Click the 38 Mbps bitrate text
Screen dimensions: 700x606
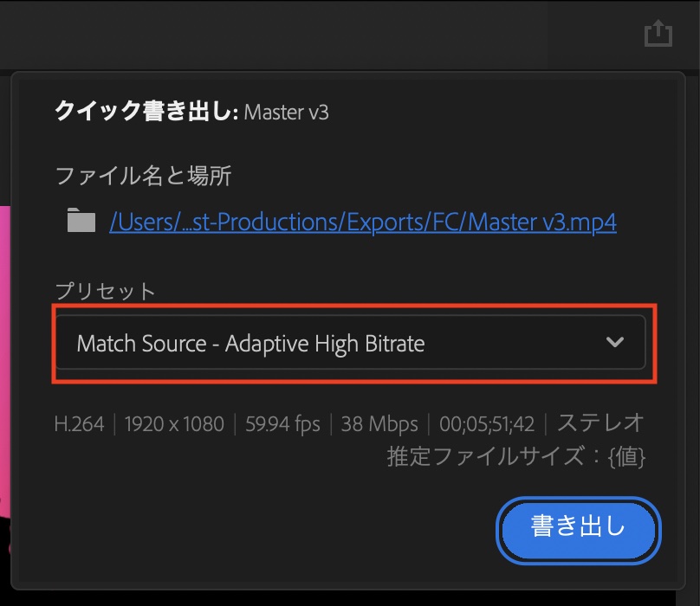[x=379, y=424]
